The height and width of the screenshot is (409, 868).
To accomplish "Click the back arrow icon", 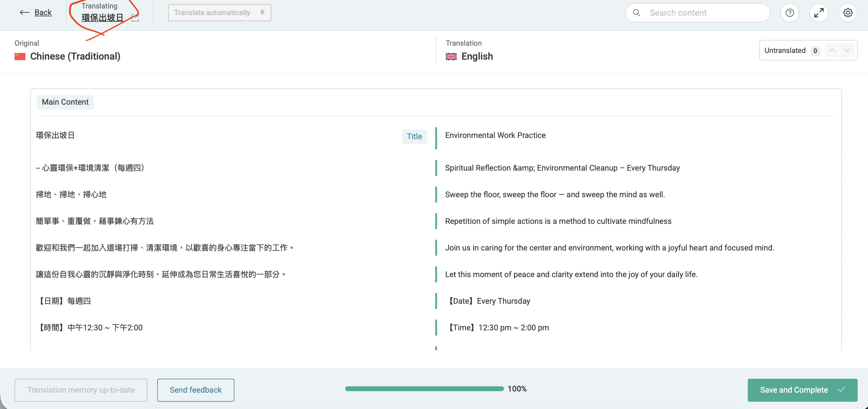I will (25, 13).
